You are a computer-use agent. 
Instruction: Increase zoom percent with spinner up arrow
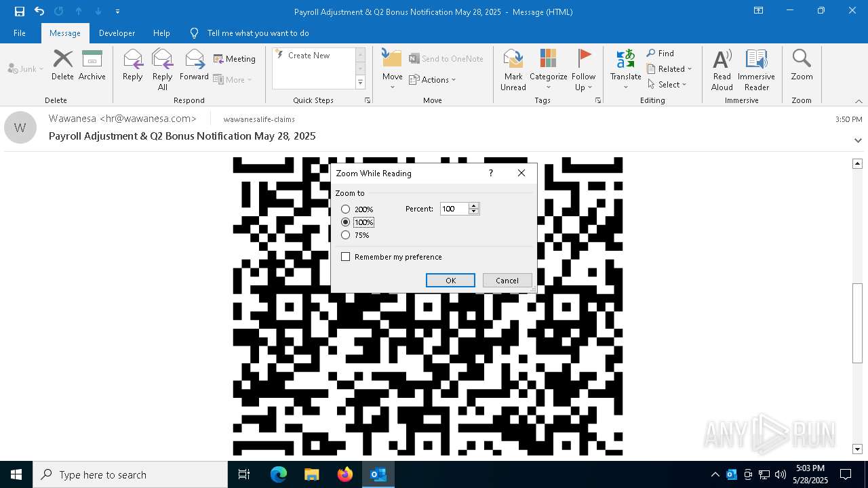point(474,205)
